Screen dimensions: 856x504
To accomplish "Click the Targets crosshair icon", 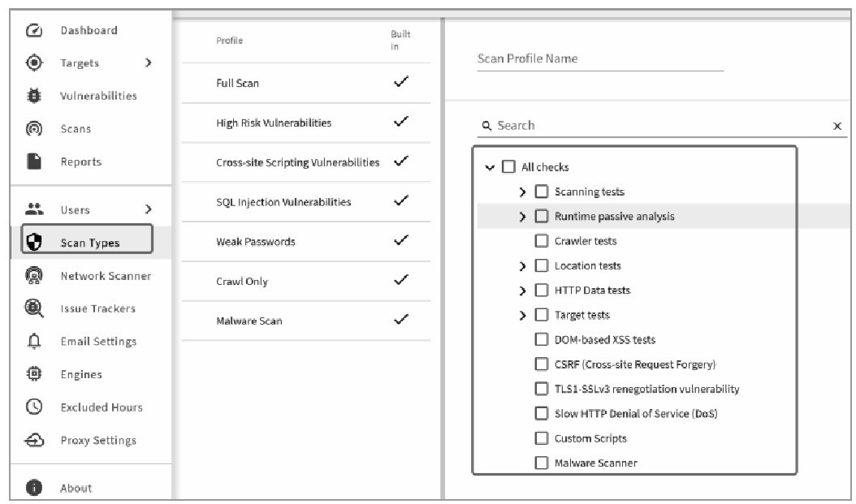I will [34, 62].
